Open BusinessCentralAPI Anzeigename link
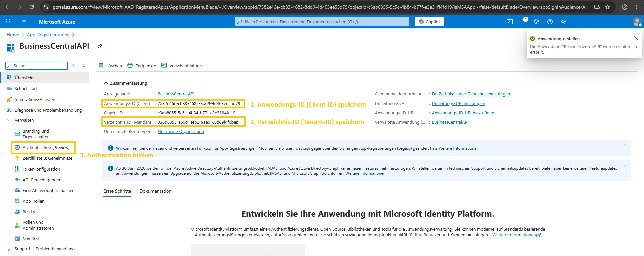 click(x=176, y=94)
